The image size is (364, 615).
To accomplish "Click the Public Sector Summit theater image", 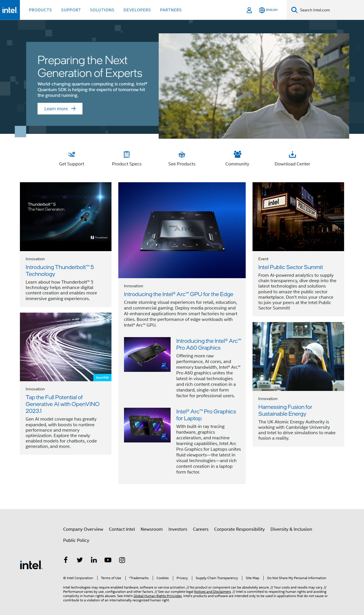I will point(298,217).
